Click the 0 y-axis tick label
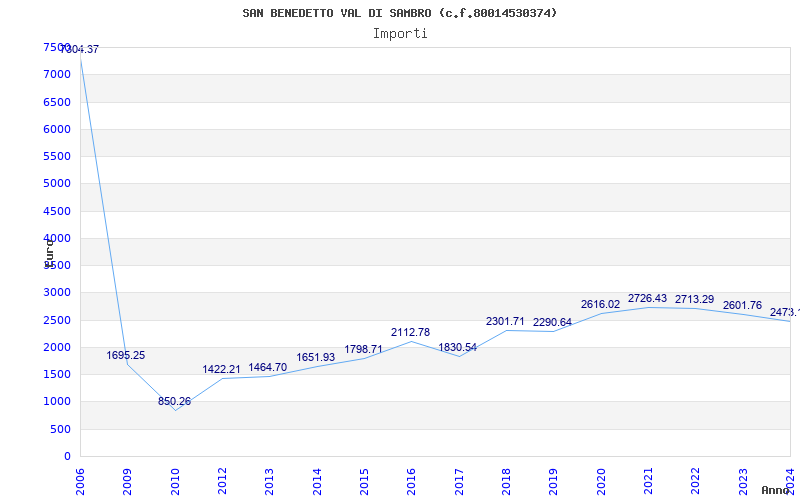This screenshot has height=500, width=800. 67,457
